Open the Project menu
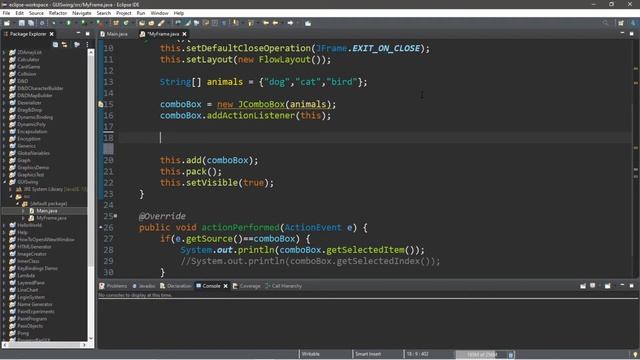This screenshot has width=640, height=360. [x=124, y=13]
